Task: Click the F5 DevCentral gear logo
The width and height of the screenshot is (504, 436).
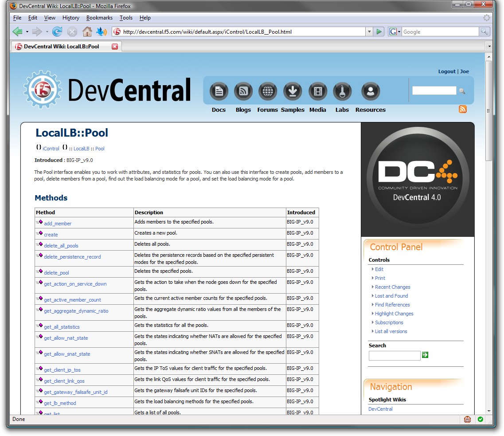Action: (x=42, y=90)
